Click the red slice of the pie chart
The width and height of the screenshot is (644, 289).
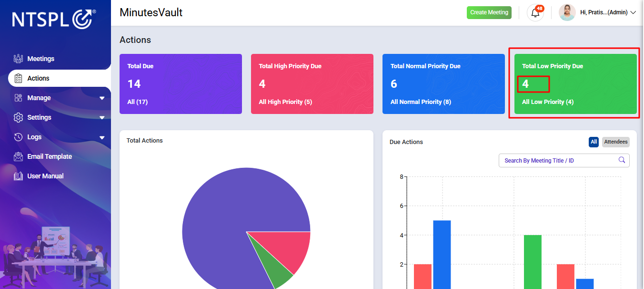286,248
